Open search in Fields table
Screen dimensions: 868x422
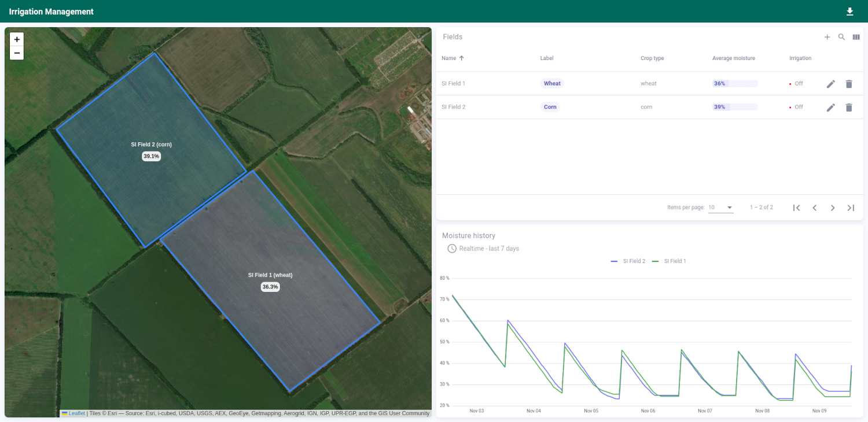[841, 37]
